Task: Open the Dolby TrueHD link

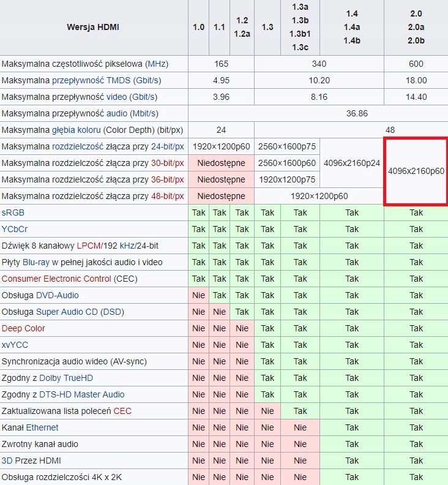Action: [x=66, y=378]
